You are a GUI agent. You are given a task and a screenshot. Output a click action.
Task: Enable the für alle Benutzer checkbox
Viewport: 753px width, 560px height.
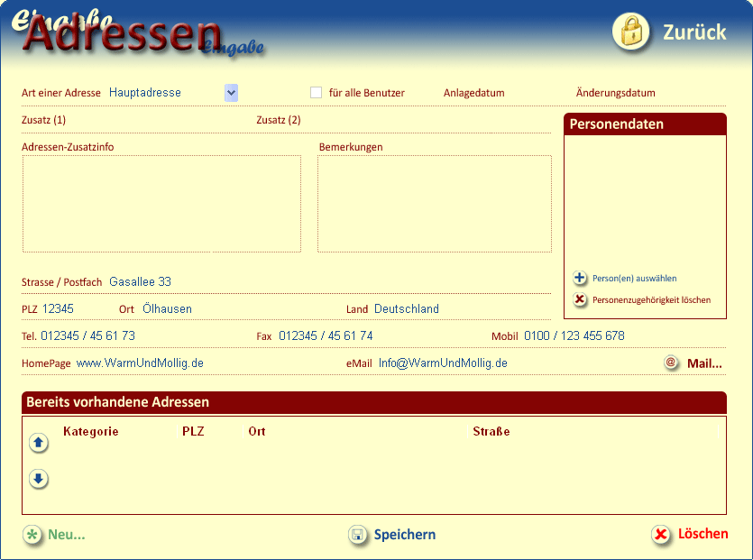(316, 93)
